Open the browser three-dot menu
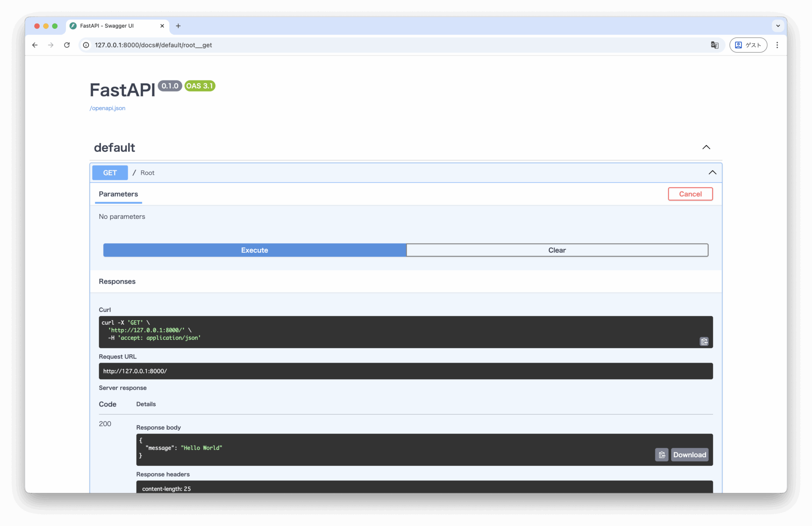Image resolution: width=812 pixels, height=526 pixels. point(777,45)
